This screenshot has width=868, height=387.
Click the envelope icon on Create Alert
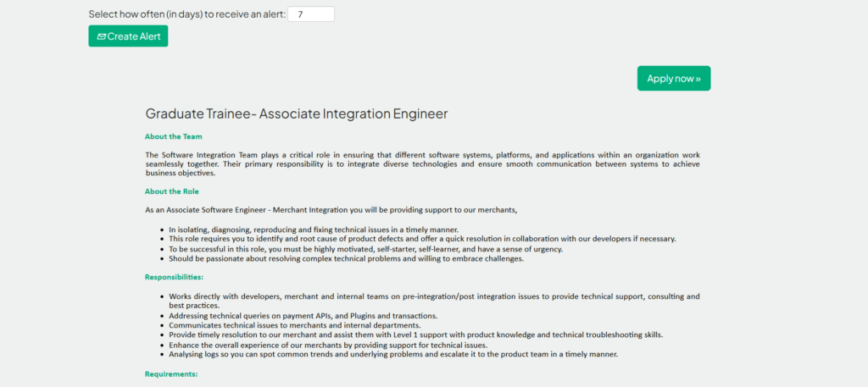click(101, 36)
